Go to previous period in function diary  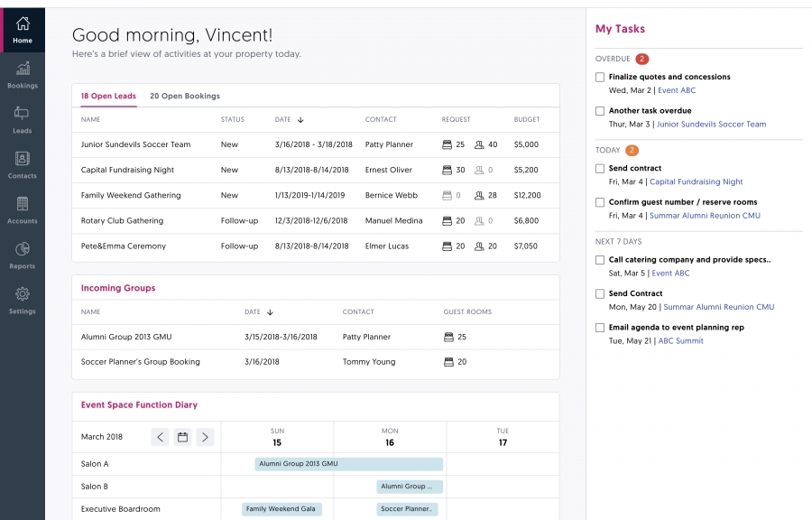(160, 437)
